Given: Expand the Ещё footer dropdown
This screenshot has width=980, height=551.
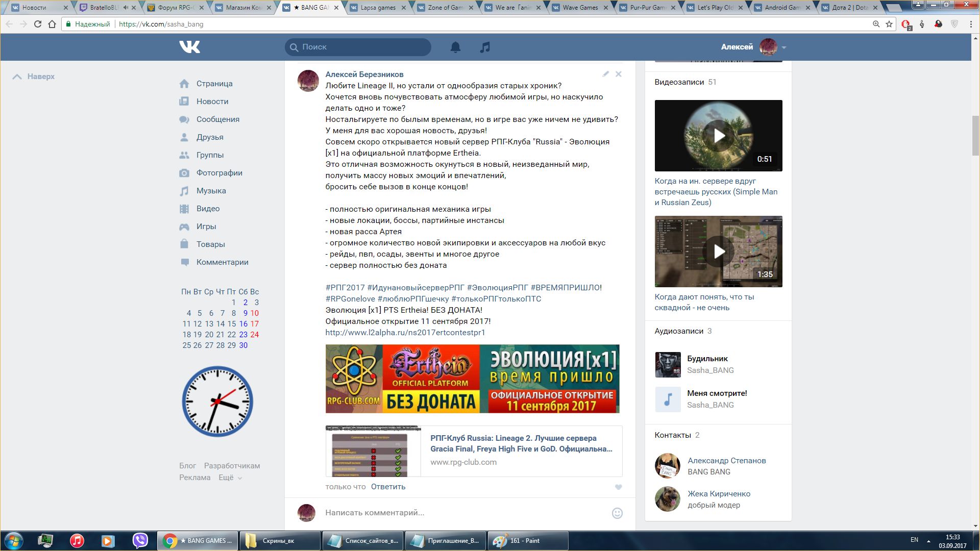Looking at the screenshot, I should (230, 478).
